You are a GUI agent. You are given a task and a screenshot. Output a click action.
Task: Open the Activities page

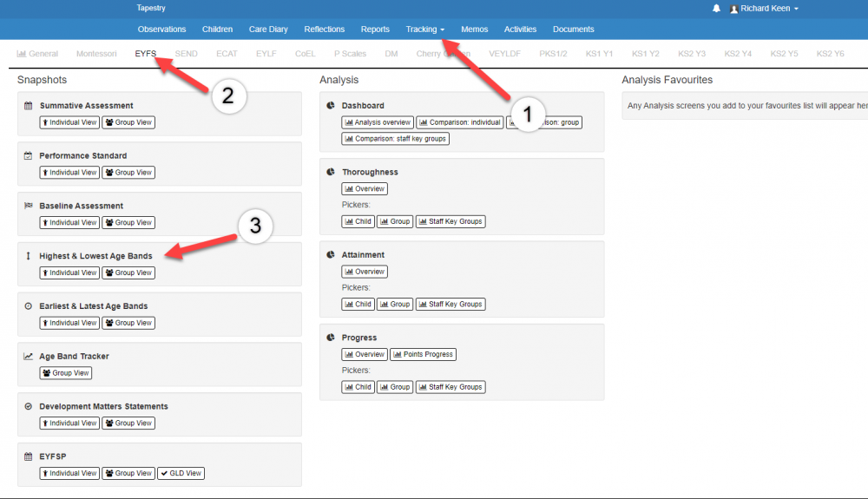[x=520, y=30]
